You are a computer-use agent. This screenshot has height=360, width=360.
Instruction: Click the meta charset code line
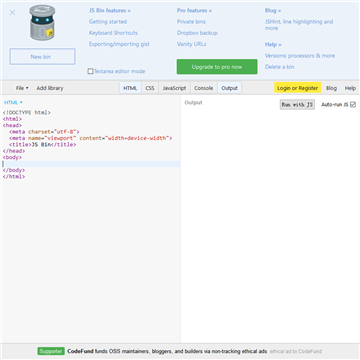tap(44, 132)
